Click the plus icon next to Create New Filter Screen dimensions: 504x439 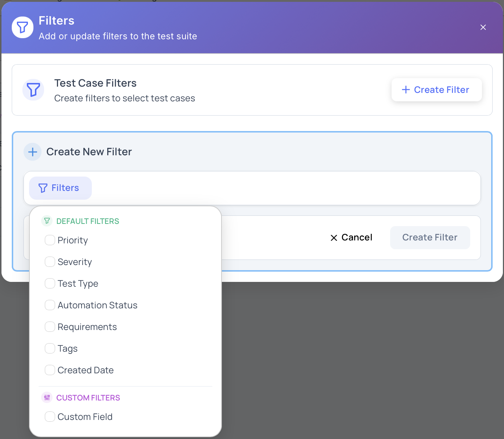point(32,152)
